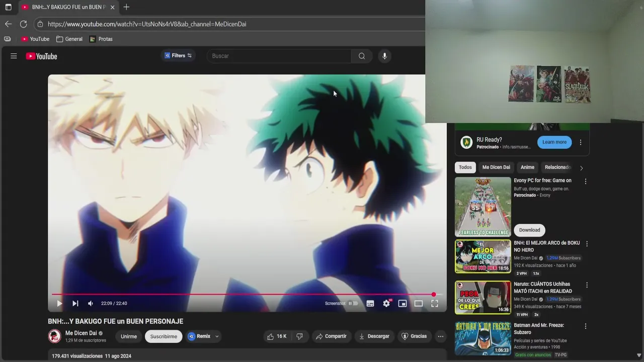Mute the video volume speaker icon
This screenshot has height=362, width=644.
(91, 303)
